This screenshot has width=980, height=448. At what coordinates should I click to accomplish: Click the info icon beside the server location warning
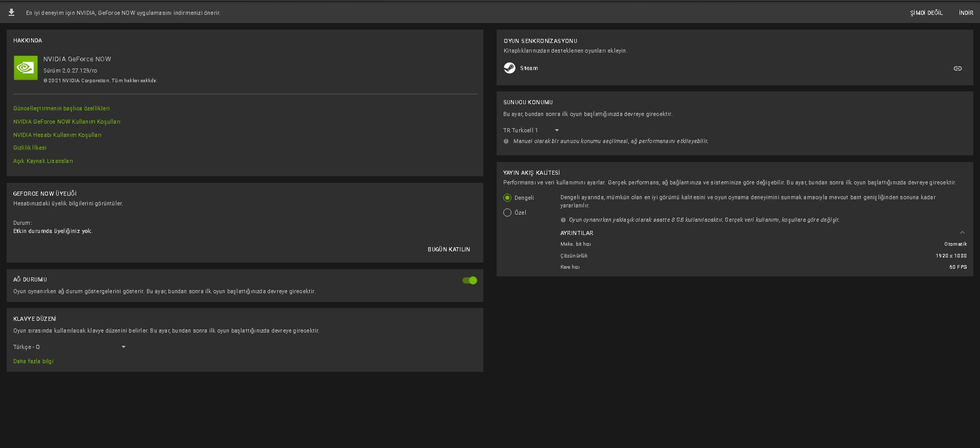coord(506,142)
